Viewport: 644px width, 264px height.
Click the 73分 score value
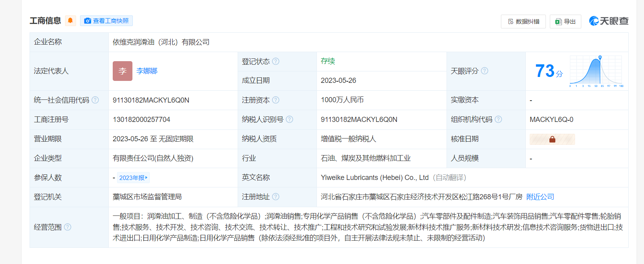[549, 71]
